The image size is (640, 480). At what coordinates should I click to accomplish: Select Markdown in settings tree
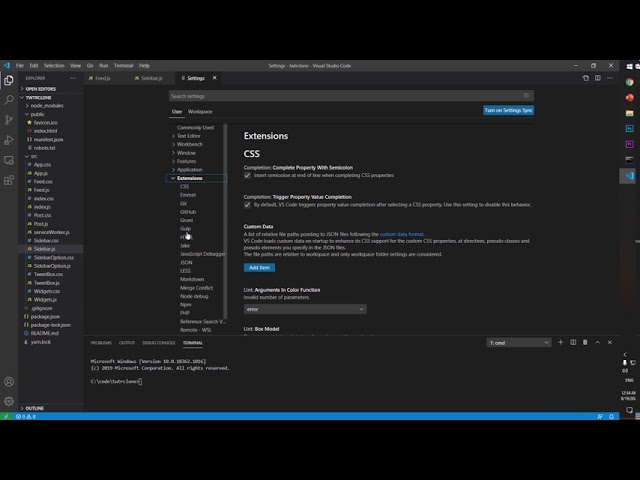pyautogui.click(x=192, y=279)
